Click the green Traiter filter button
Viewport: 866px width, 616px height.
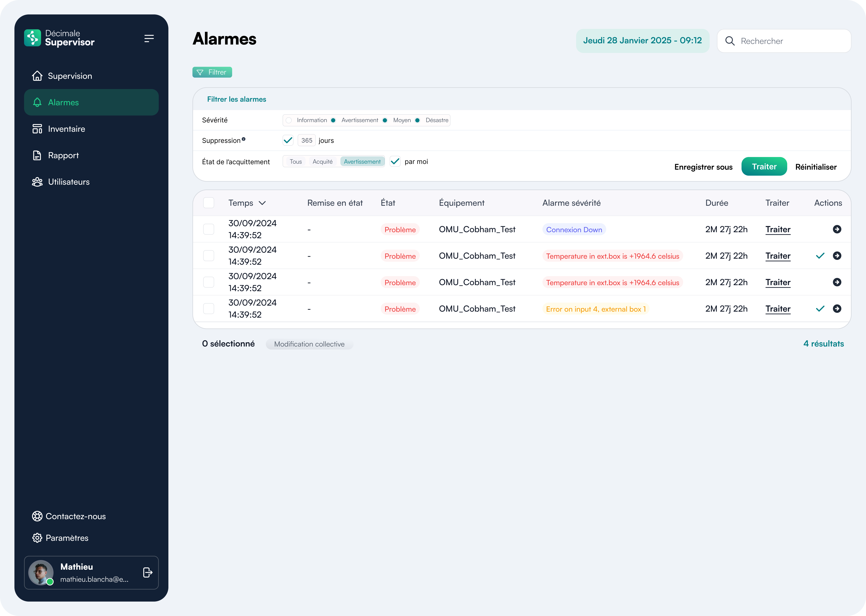[764, 166]
